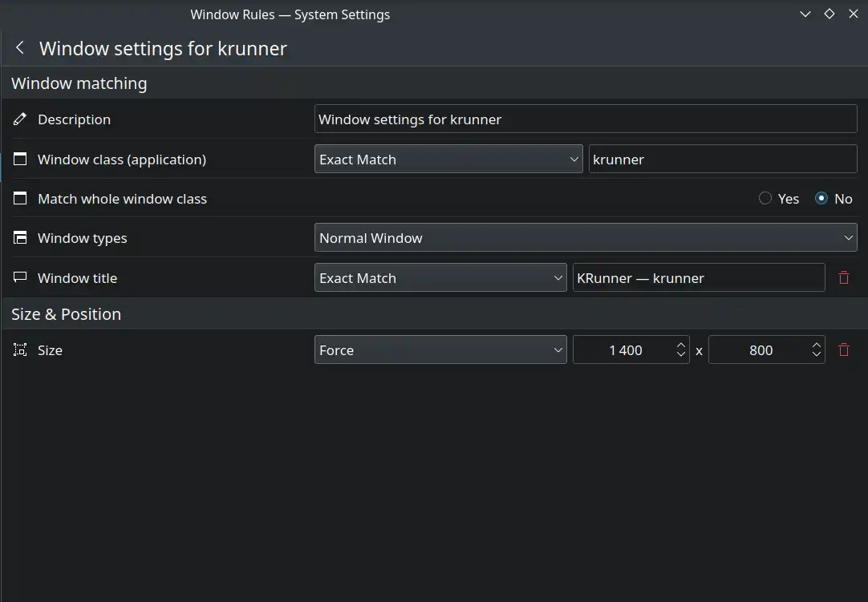Click the Description label
868x602 pixels.
74,119
